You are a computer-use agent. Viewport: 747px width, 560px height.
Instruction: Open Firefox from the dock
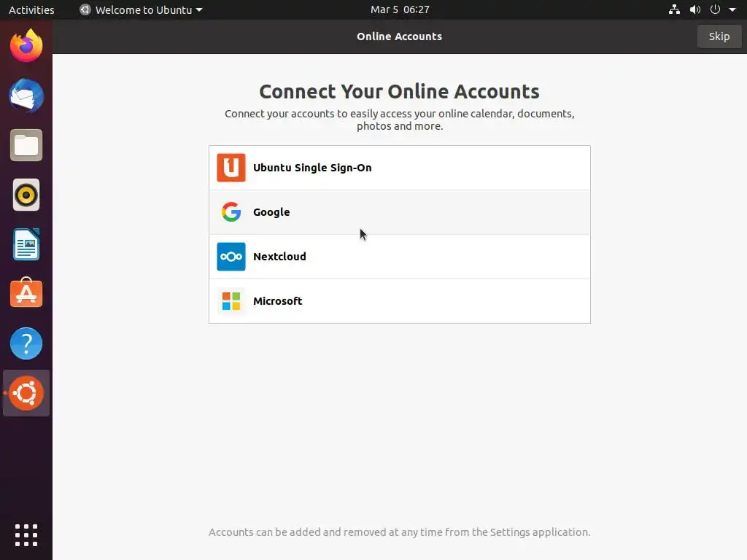click(x=26, y=46)
